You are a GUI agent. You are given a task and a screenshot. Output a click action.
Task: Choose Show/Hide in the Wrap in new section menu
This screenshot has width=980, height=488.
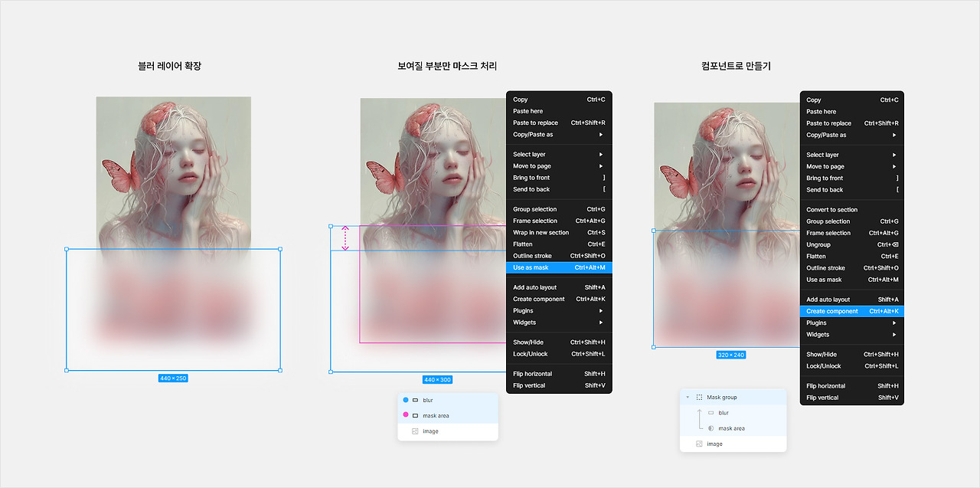pyautogui.click(x=559, y=342)
